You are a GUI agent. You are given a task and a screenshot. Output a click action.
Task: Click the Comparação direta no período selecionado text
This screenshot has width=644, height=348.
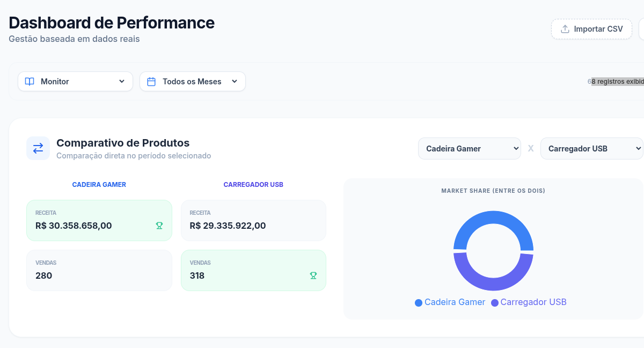[134, 156]
